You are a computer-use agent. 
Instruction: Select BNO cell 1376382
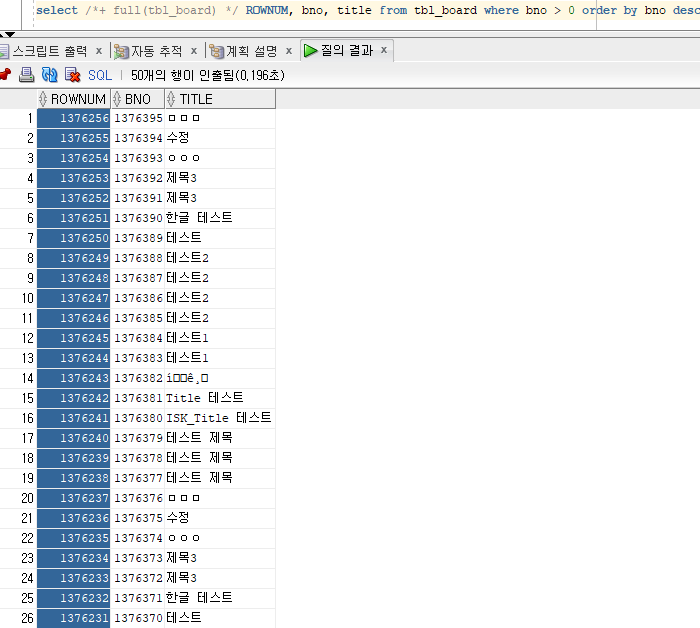point(138,378)
